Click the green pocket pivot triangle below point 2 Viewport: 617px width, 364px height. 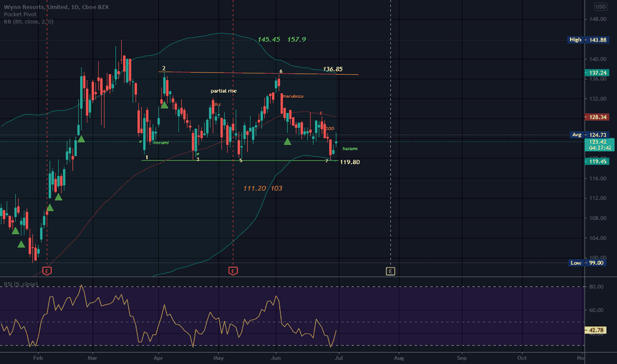tap(164, 105)
